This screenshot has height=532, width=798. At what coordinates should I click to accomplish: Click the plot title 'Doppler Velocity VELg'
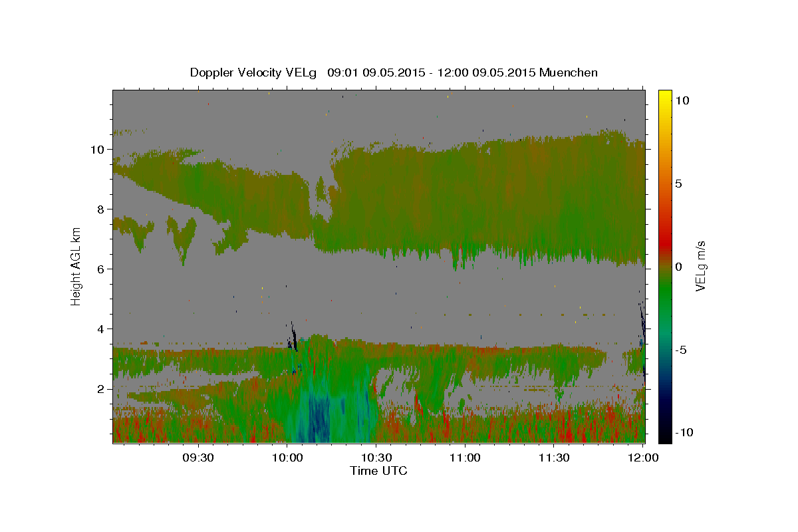(255, 72)
